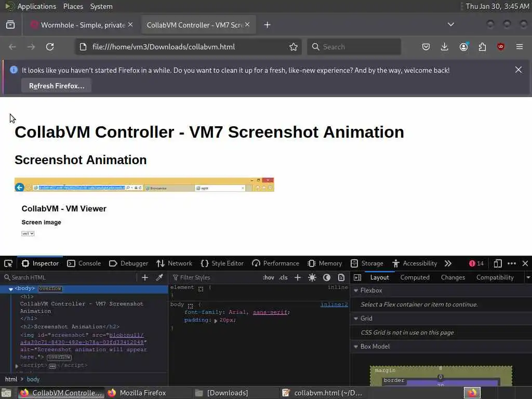Screen dimensions: 532x399
Task: Expand the script node in markup
Action: (x=17, y=366)
